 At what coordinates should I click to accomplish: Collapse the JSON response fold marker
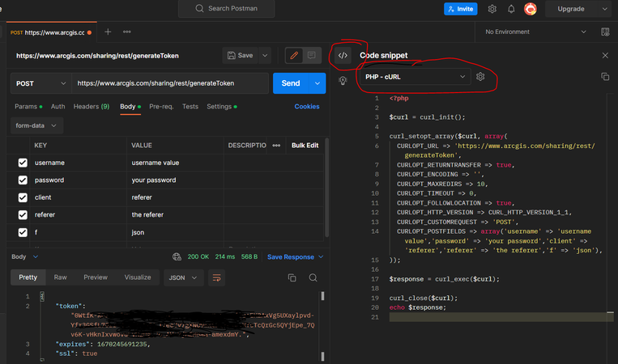tap(42, 296)
